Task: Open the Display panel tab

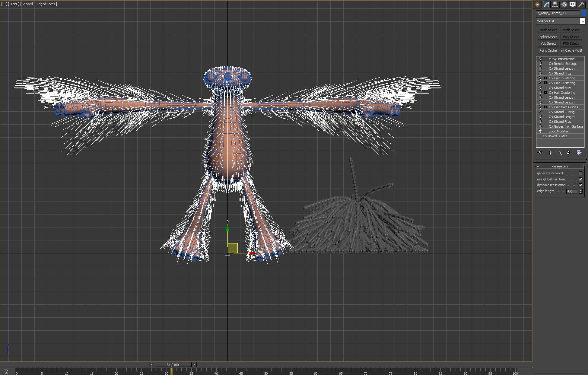Action: point(572,4)
